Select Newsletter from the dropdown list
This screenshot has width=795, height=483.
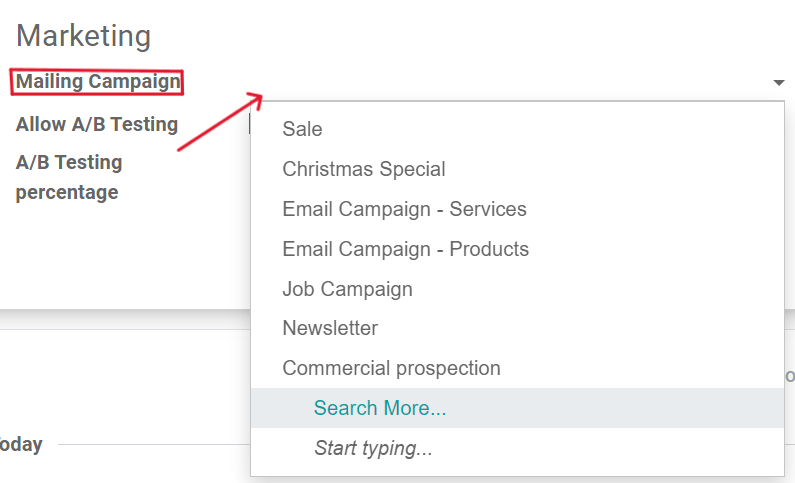330,328
